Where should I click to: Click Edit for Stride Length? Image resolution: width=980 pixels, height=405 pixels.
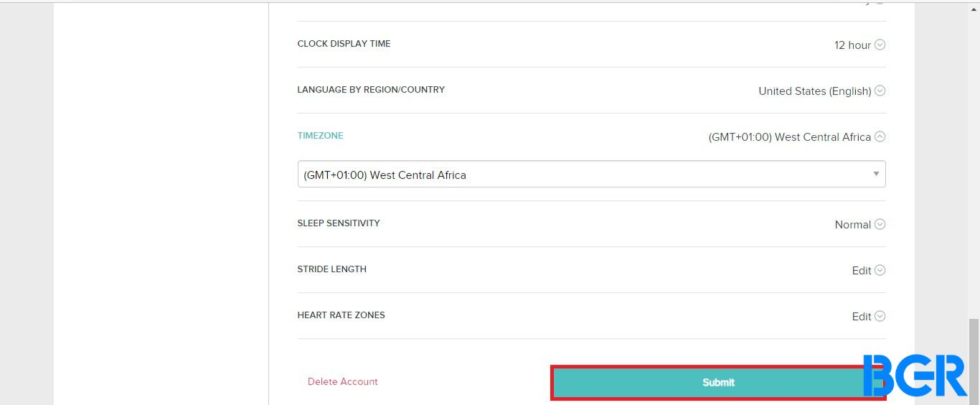[x=861, y=271]
